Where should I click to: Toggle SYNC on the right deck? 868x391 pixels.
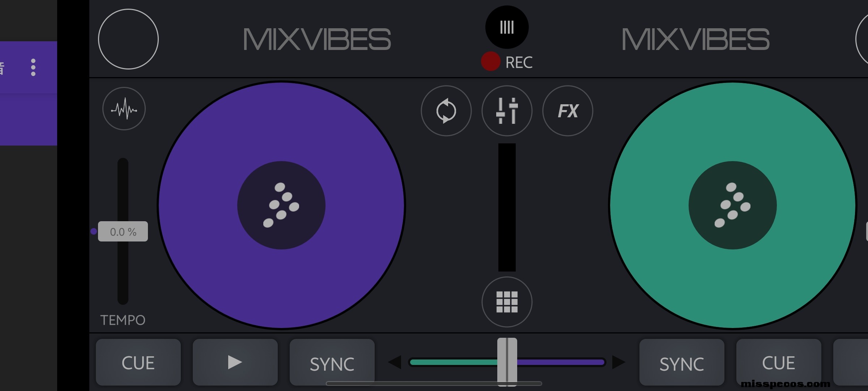pyautogui.click(x=681, y=363)
